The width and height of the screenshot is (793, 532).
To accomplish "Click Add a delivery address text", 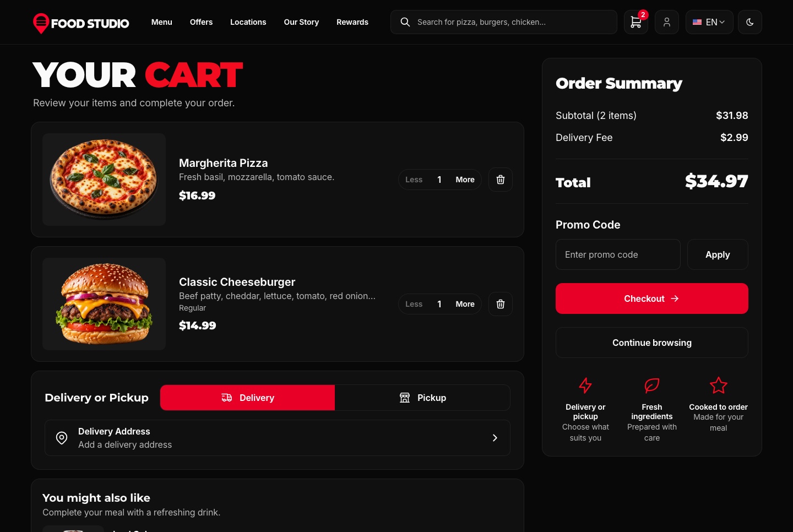I will pos(125,444).
